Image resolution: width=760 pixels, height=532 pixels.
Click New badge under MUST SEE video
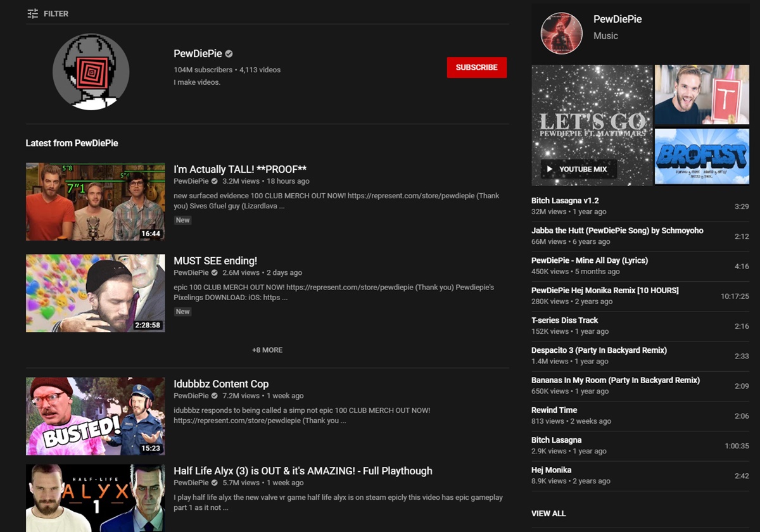(x=183, y=312)
